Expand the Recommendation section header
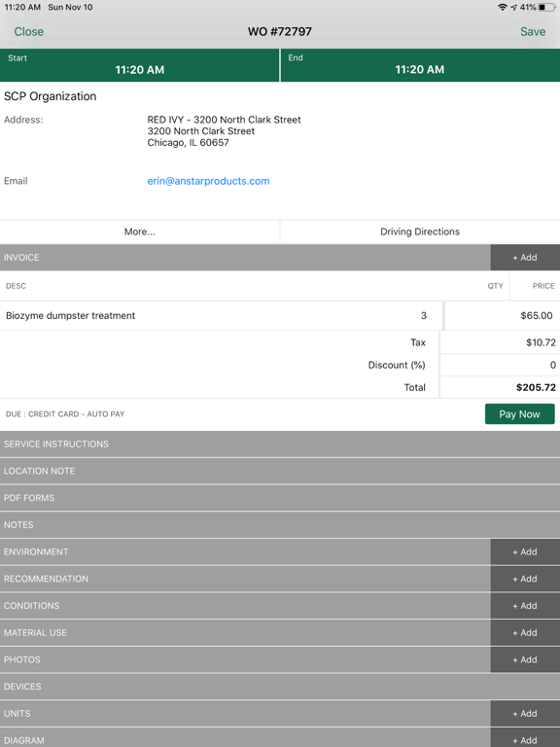 [x=245, y=579]
